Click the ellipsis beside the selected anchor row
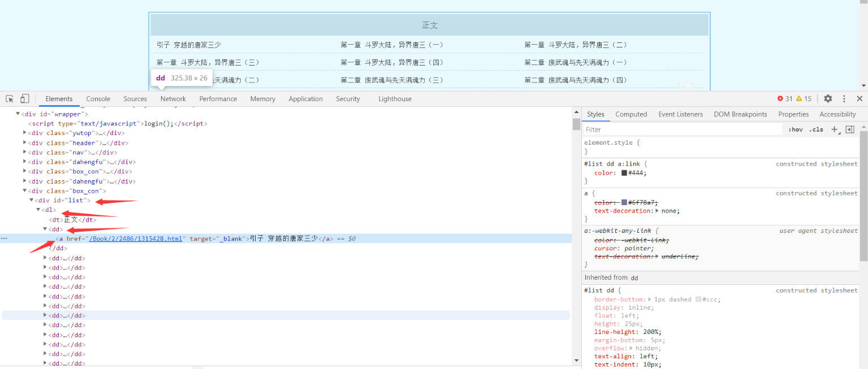868x369 pixels. [4, 238]
